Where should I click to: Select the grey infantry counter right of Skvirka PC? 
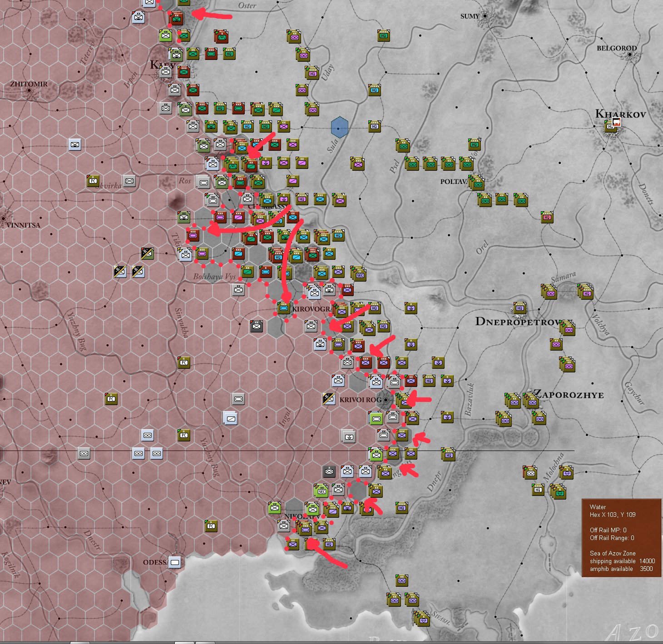coord(129,181)
